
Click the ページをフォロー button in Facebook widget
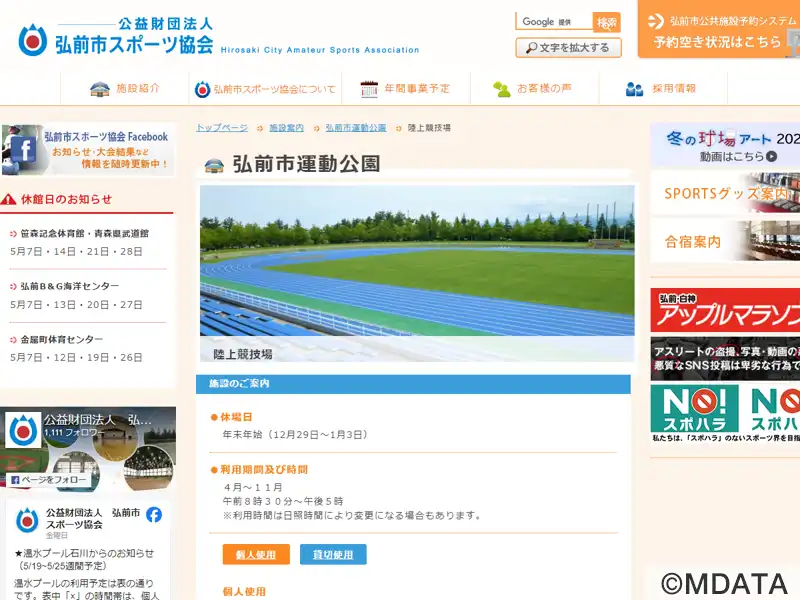[49, 480]
